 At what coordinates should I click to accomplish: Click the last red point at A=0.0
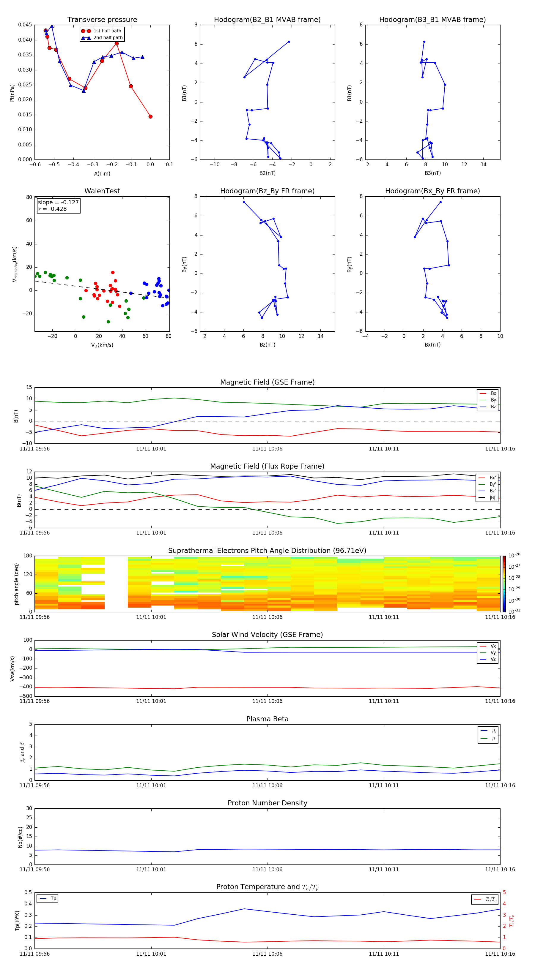150,116
